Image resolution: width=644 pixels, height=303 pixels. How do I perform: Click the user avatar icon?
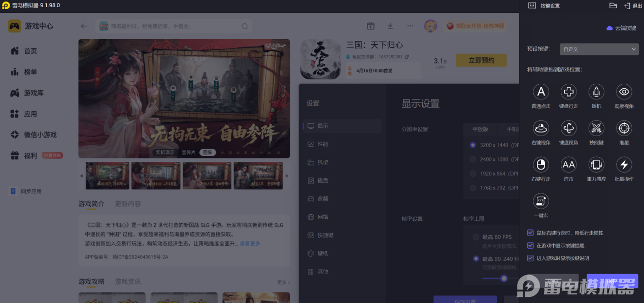point(430,26)
